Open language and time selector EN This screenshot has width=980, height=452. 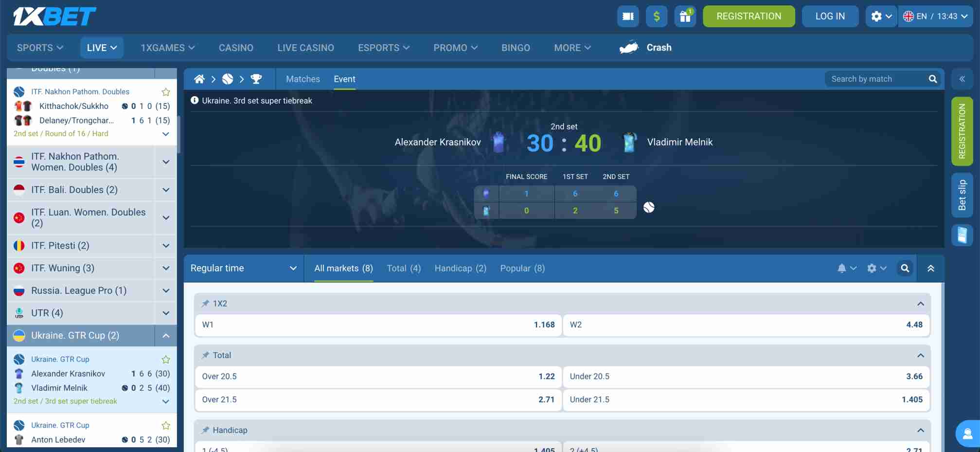pyautogui.click(x=935, y=16)
